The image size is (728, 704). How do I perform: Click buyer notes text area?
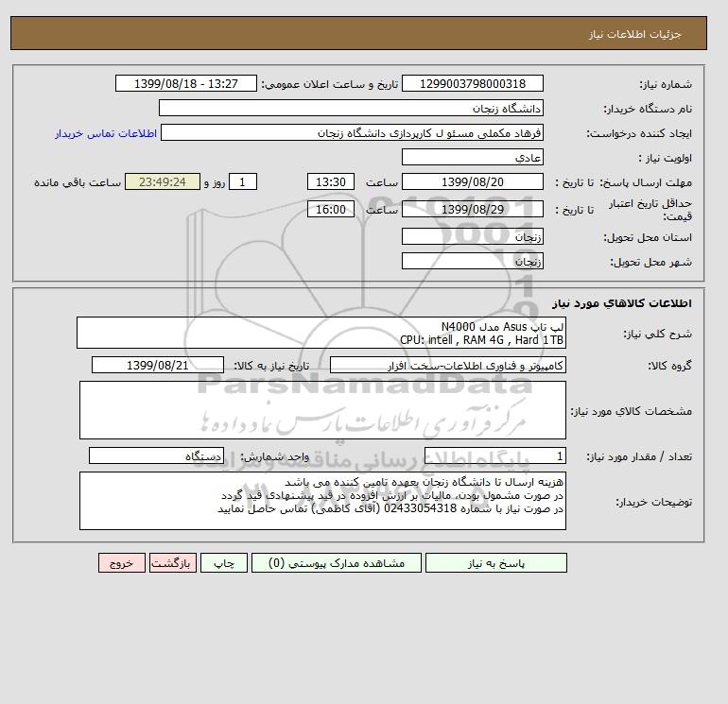pos(322,501)
